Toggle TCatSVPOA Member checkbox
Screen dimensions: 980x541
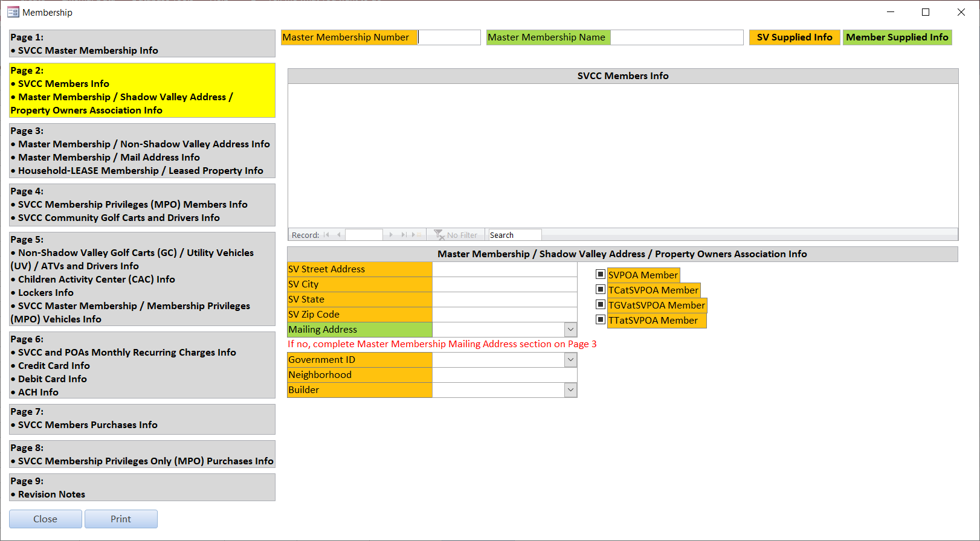coord(601,289)
